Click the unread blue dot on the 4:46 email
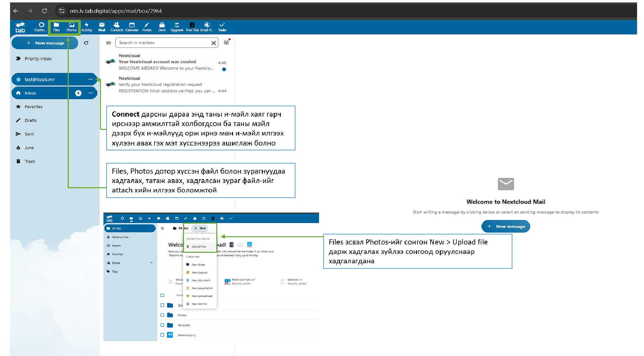Screen dimensions: 644x356 pyautogui.click(x=224, y=69)
